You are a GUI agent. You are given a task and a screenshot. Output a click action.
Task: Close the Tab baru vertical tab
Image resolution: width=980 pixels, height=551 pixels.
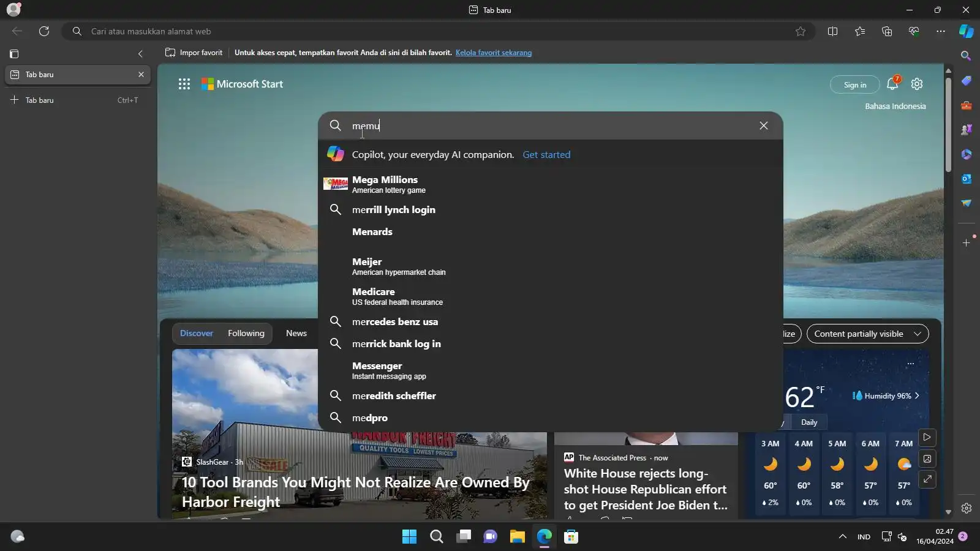pos(141,75)
